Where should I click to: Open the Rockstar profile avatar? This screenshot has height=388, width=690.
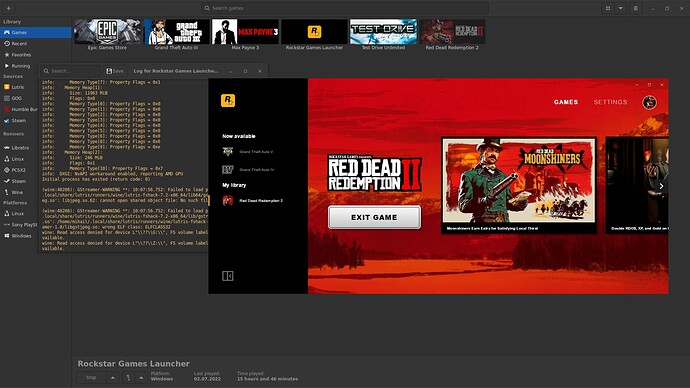click(650, 102)
